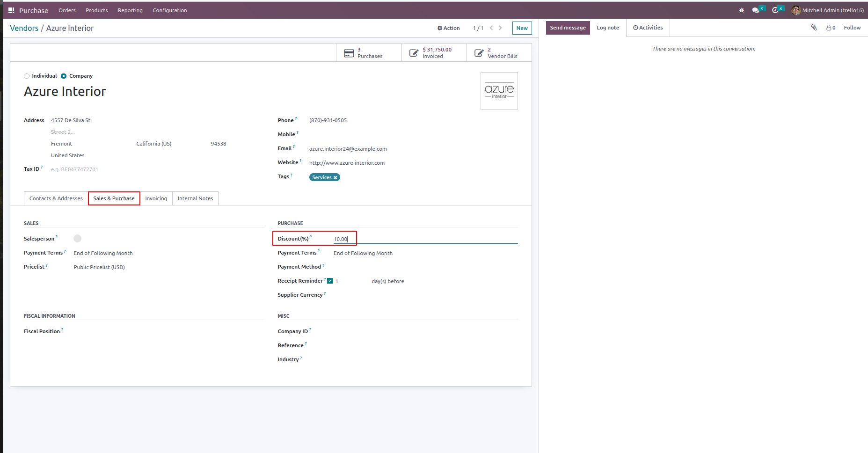Image resolution: width=868 pixels, height=453 pixels.
Task: Edit the email azure.Interior24@example.com
Action: click(413, 149)
